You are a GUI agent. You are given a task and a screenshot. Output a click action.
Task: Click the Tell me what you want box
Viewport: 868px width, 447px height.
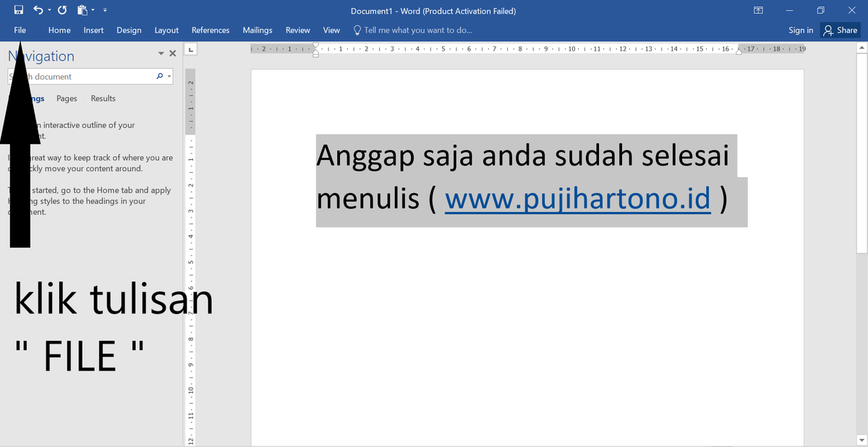point(418,30)
